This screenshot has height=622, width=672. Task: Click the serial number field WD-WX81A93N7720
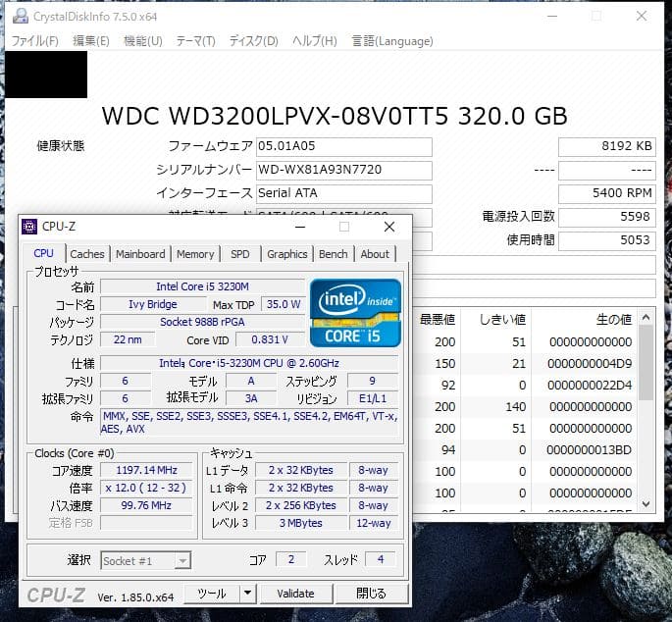point(344,170)
